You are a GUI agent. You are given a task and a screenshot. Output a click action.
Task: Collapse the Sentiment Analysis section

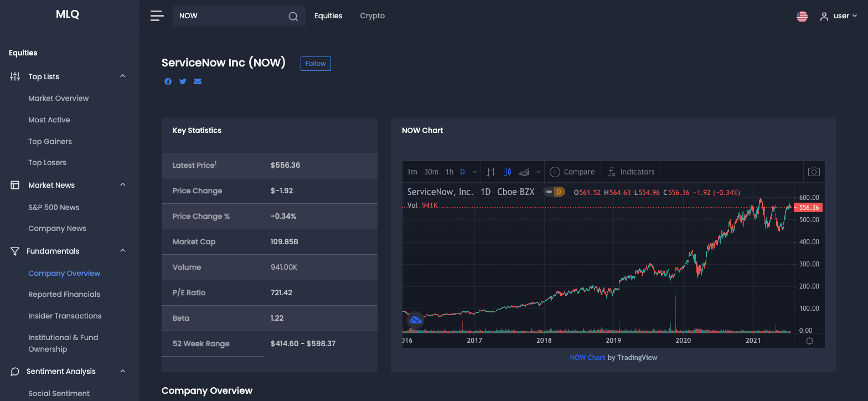tap(123, 371)
